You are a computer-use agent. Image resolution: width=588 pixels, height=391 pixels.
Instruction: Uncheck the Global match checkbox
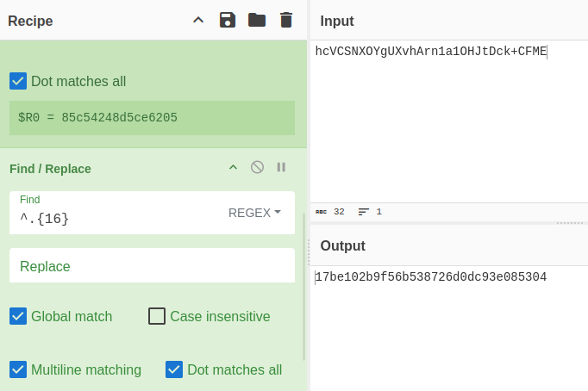click(x=18, y=316)
